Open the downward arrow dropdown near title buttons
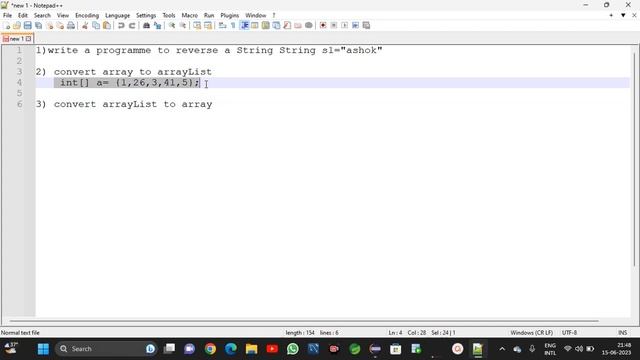Viewport: 640px width, 360px height. pos(623,15)
